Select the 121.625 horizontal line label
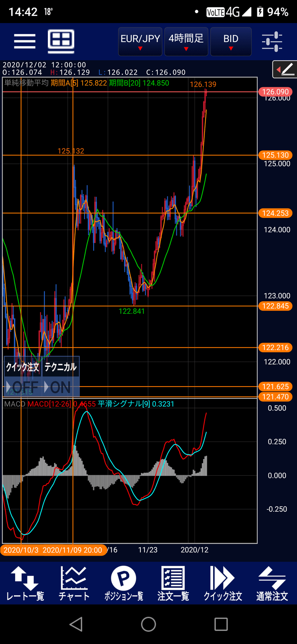297x644 pixels. tap(275, 387)
